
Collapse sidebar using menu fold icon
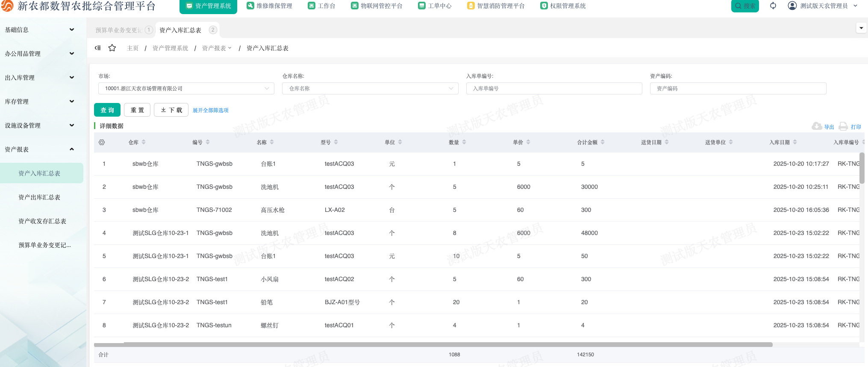(x=98, y=48)
